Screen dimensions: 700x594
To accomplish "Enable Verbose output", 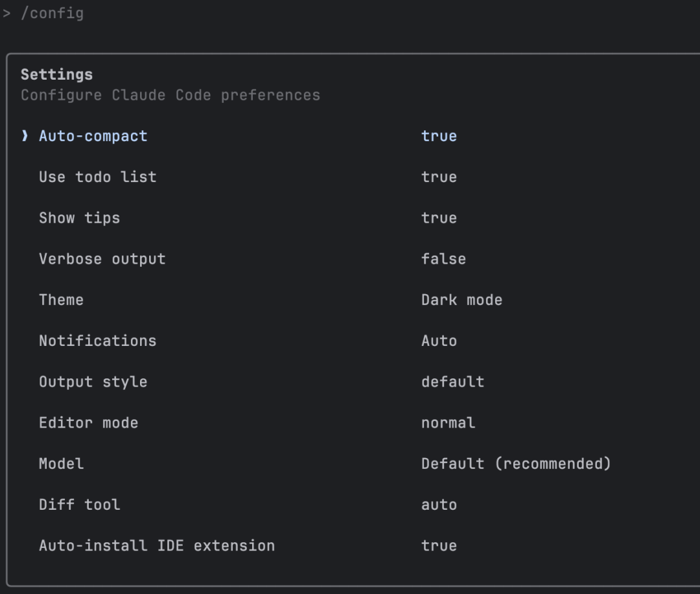I will (102, 258).
